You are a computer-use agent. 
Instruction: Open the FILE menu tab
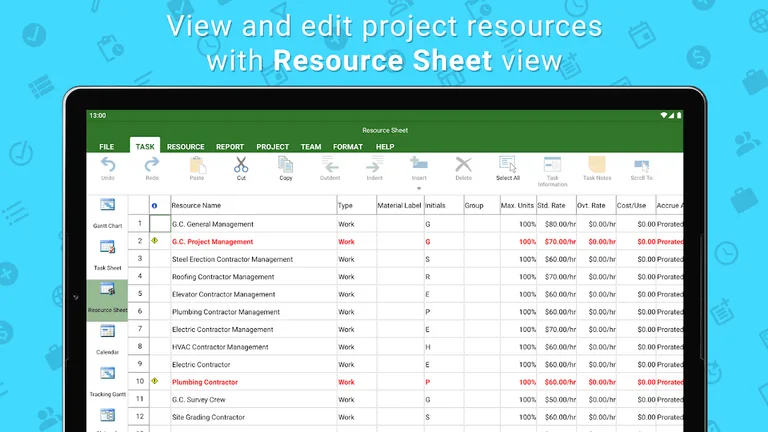106,146
